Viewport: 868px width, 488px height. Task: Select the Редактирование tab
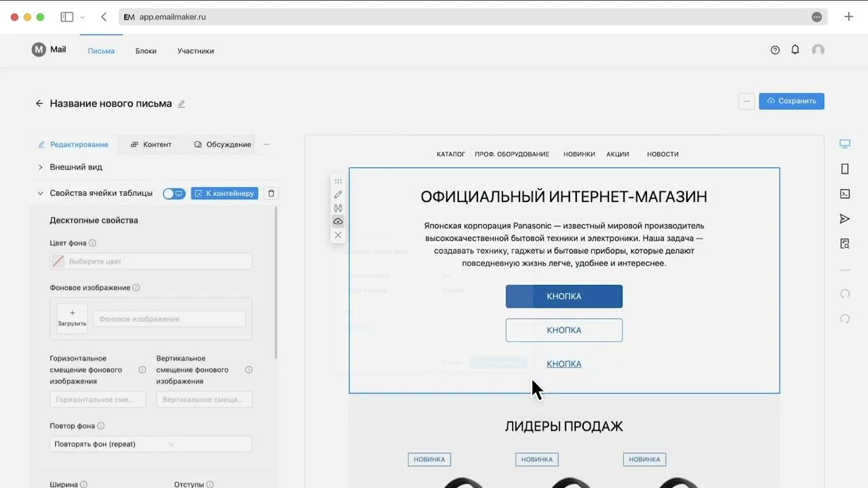[x=73, y=144]
